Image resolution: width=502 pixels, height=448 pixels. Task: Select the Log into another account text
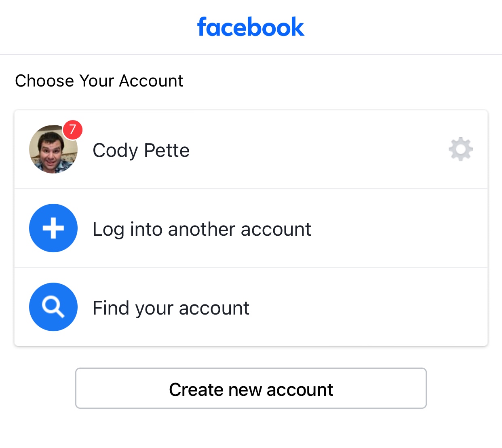point(202,229)
